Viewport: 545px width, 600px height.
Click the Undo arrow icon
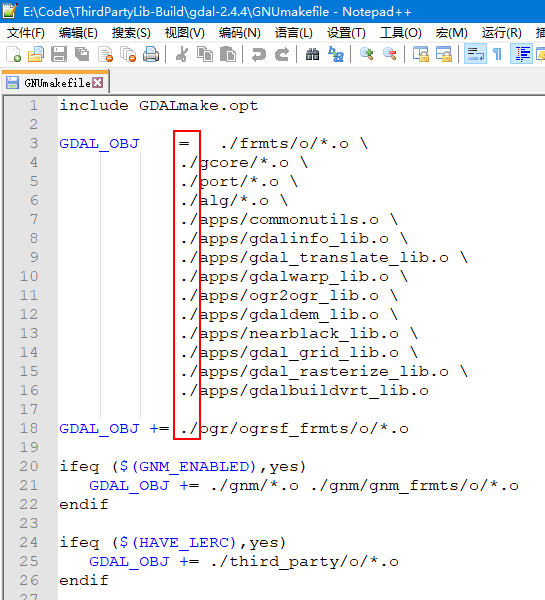[259, 54]
